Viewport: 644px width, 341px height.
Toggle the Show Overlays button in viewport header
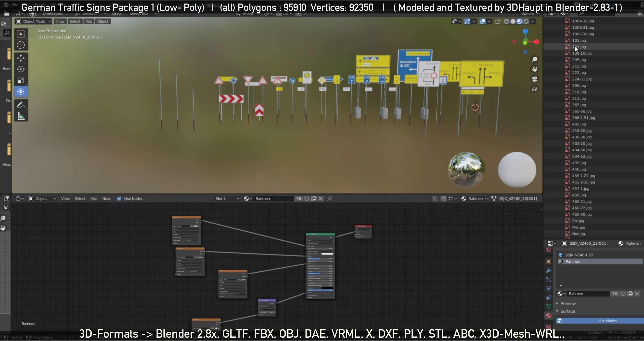click(483, 22)
